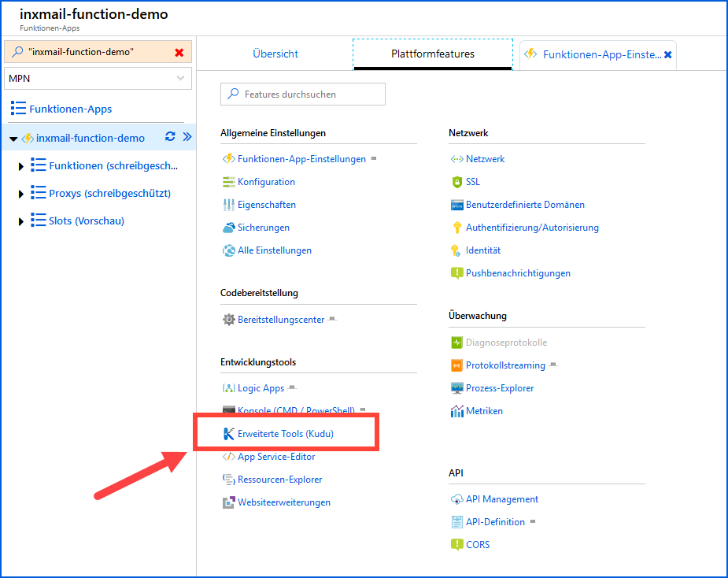Click the Features durchsuchen search field
728x578 pixels.
click(303, 94)
